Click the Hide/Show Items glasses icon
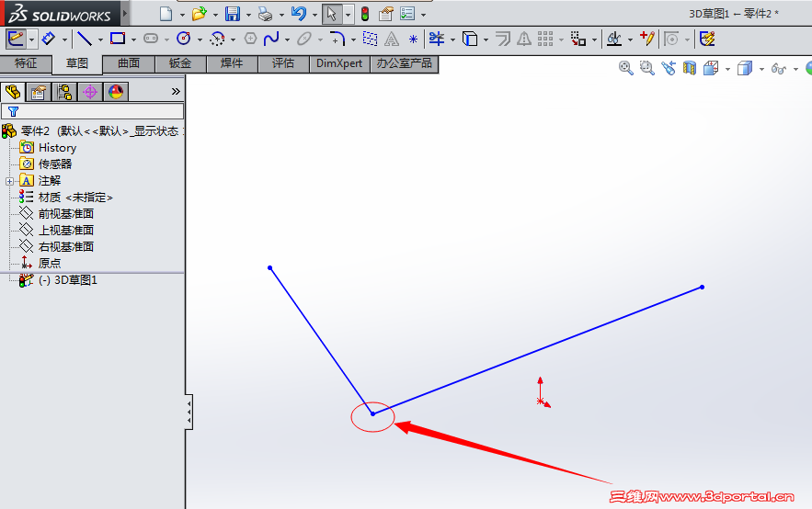Screen dimensions: 812x509 [x=778, y=68]
